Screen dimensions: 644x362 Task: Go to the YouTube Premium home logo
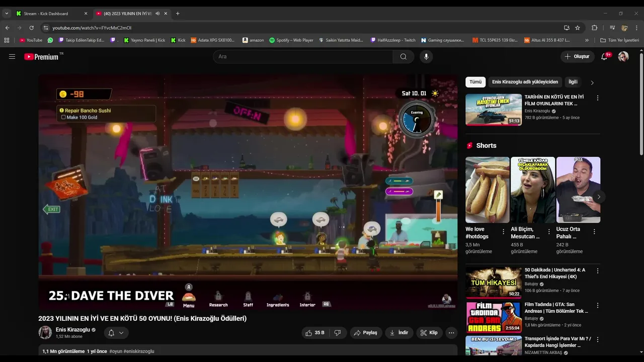pos(41,57)
